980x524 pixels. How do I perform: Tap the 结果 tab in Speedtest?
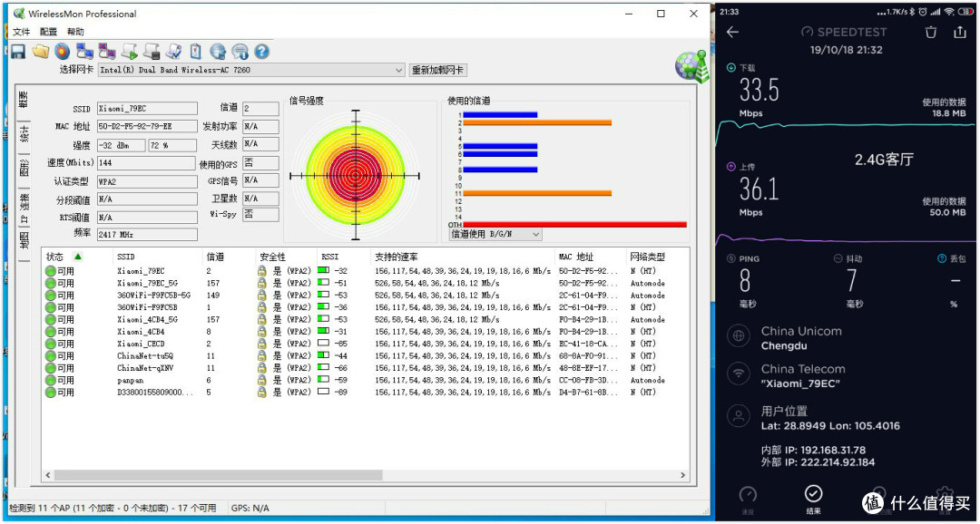click(x=812, y=500)
